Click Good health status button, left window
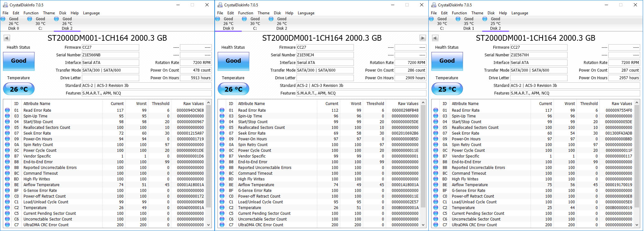This screenshot has height=231, width=644. (x=19, y=61)
